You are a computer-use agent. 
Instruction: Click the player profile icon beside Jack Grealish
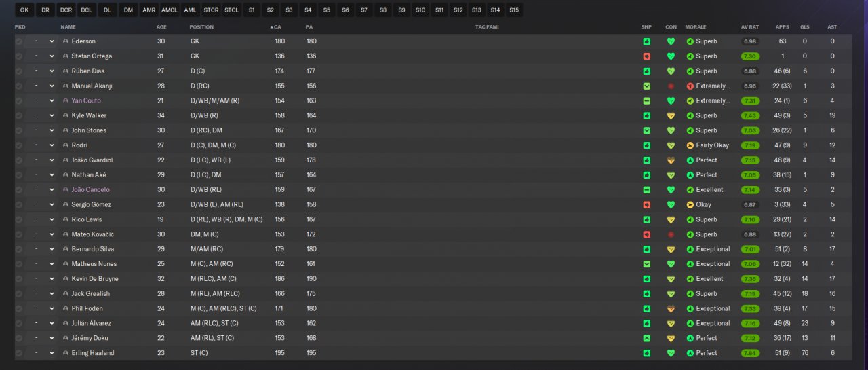click(x=66, y=294)
